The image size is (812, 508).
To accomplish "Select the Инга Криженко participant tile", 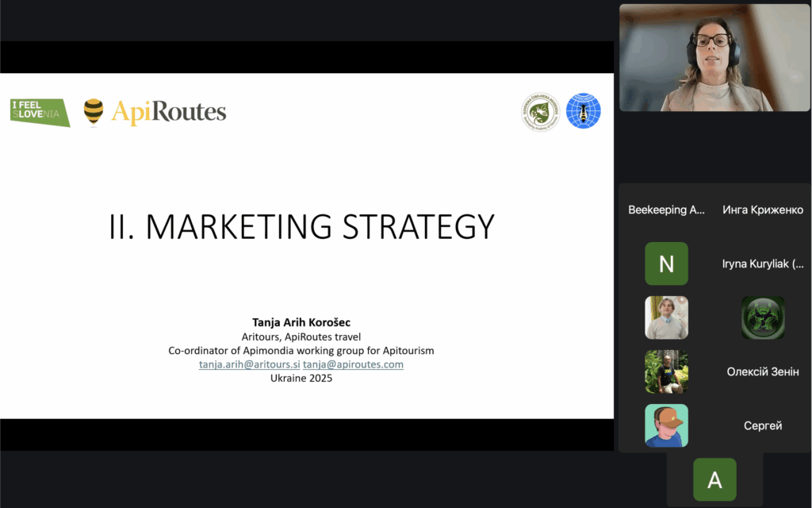I will point(763,210).
